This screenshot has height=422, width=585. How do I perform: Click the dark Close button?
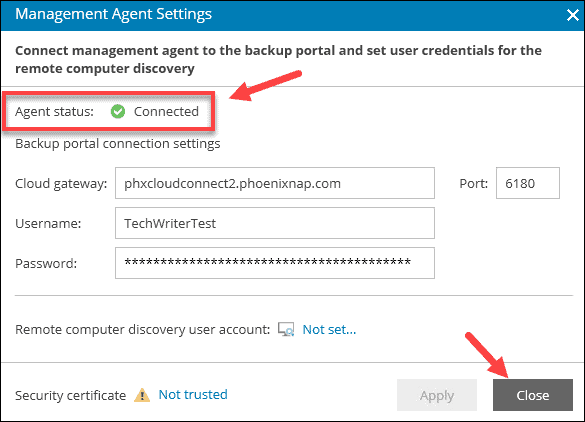(x=533, y=395)
